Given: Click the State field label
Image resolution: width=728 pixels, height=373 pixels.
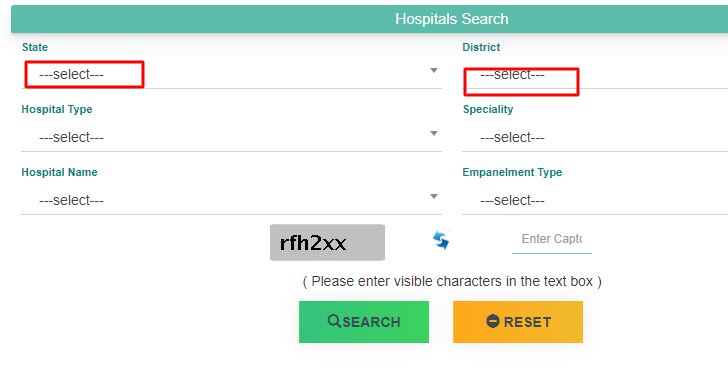Looking at the screenshot, I should click(35, 47).
